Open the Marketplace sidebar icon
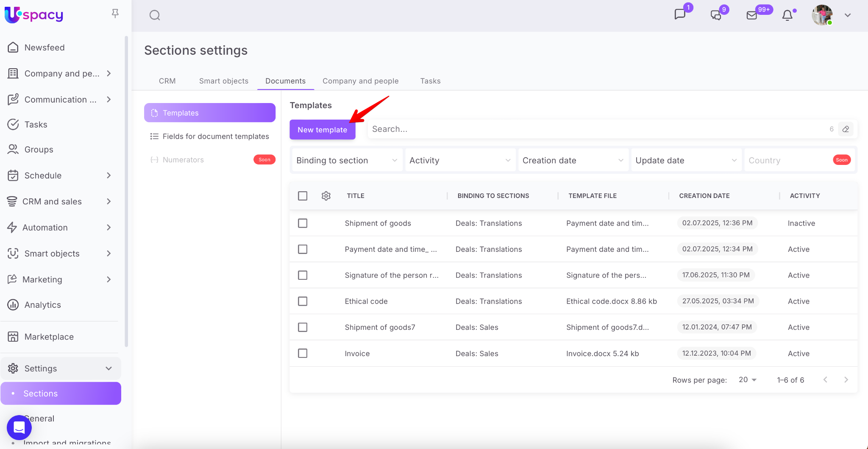868x449 pixels. click(x=13, y=337)
